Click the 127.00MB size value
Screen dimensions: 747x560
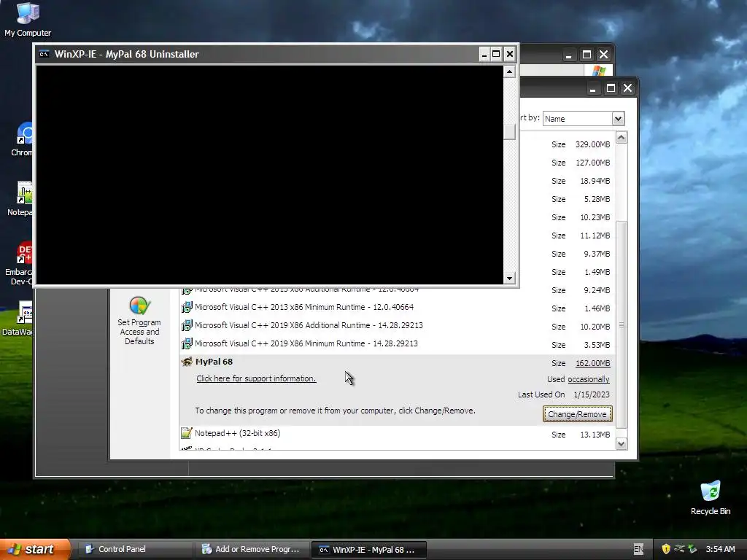point(592,163)
